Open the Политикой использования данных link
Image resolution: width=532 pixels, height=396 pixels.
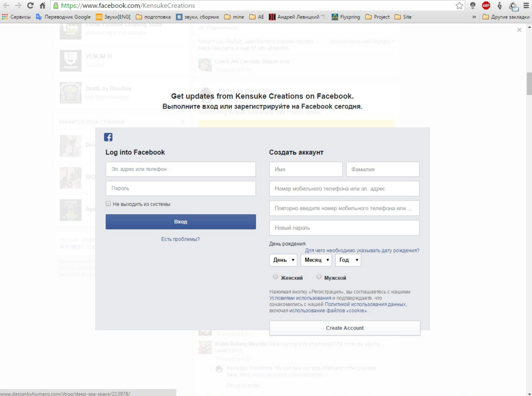[366, 304]
